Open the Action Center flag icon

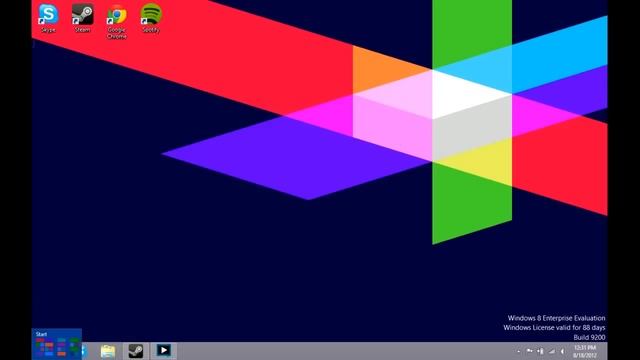tap(529, 351)
